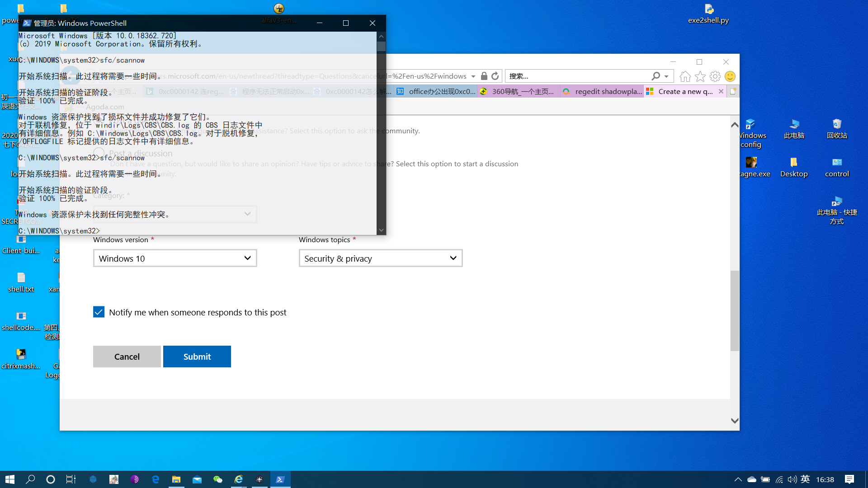Click the PowerShell scroll down arrow
Viewport: 868px width, 488px height.
[x=381, y=230]
